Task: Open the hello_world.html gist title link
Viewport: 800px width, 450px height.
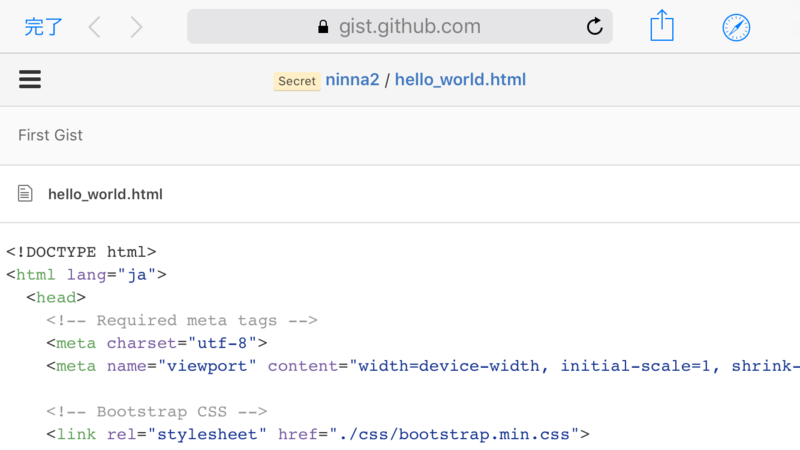Action: [460, 80]
